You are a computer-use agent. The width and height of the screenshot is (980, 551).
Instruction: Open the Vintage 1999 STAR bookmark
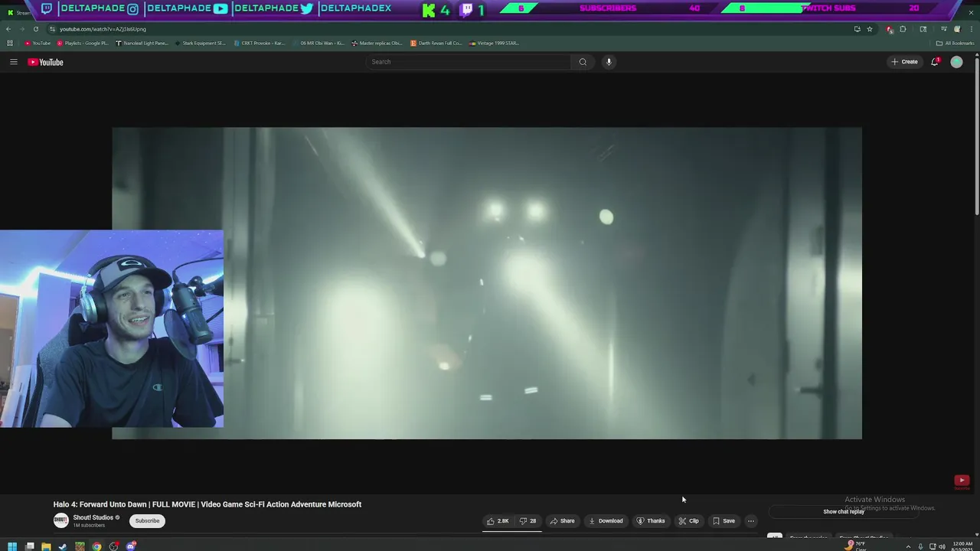point(495,43)
